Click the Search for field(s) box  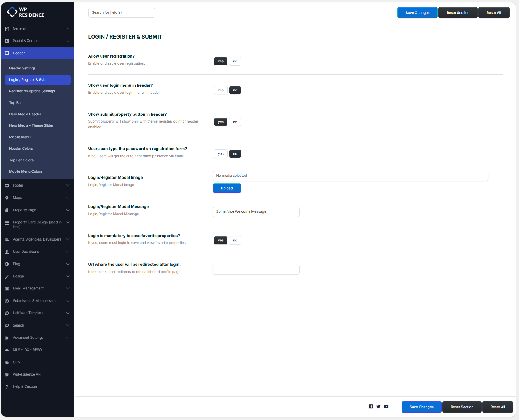pyautogui.click(x=122, y=13)
